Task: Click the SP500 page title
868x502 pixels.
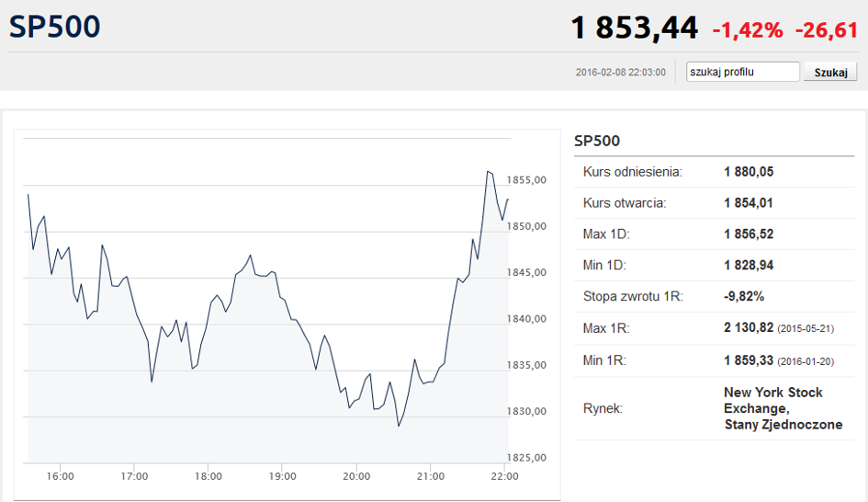Action: click(x=55, y=27)
